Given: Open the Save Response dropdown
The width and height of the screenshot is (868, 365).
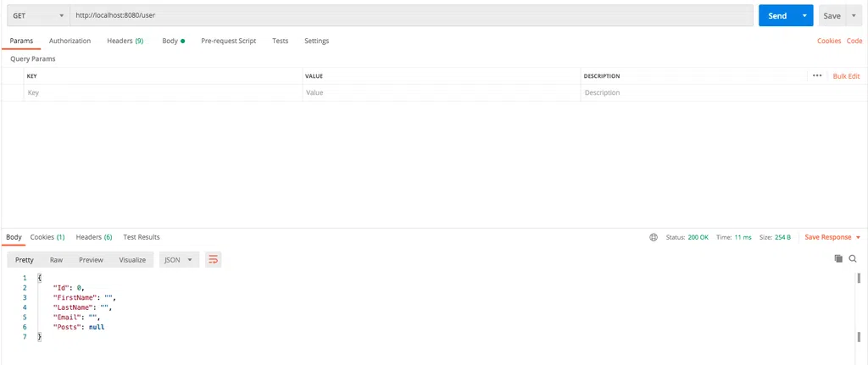Looking at the screenshot, I should (832, 237).
